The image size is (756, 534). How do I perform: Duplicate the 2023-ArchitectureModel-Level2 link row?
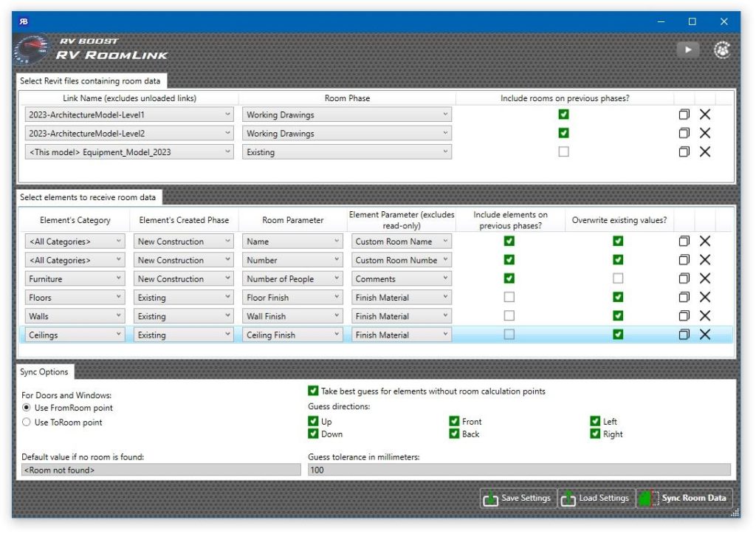[684, 133]
